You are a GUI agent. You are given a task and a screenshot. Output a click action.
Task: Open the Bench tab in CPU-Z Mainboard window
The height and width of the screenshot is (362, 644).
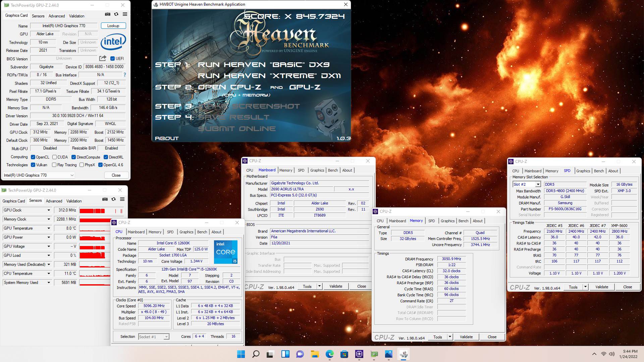pyautogui.click(x=333, y=170)
